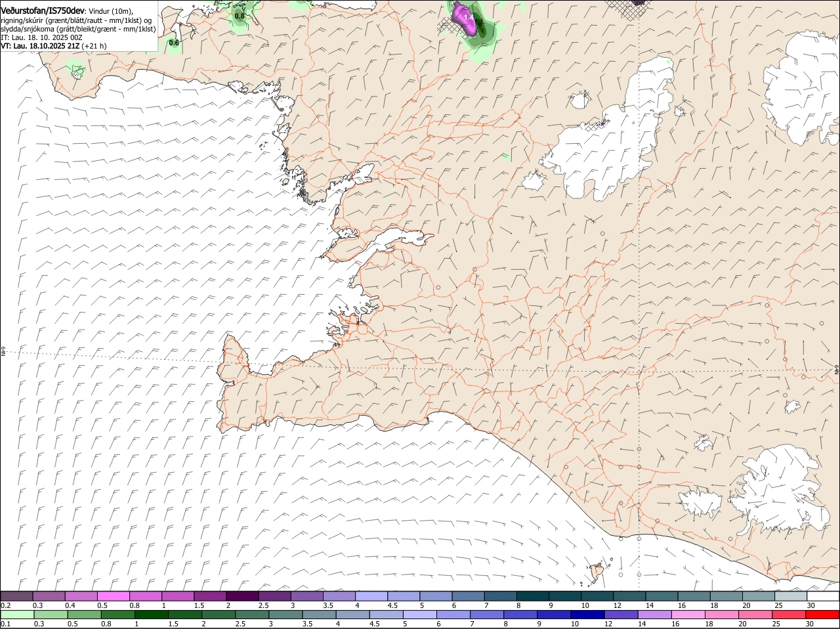Click the 'IT: Lau. 18. 10. 2025 00Z' line
840x629 pixels.
41,37
